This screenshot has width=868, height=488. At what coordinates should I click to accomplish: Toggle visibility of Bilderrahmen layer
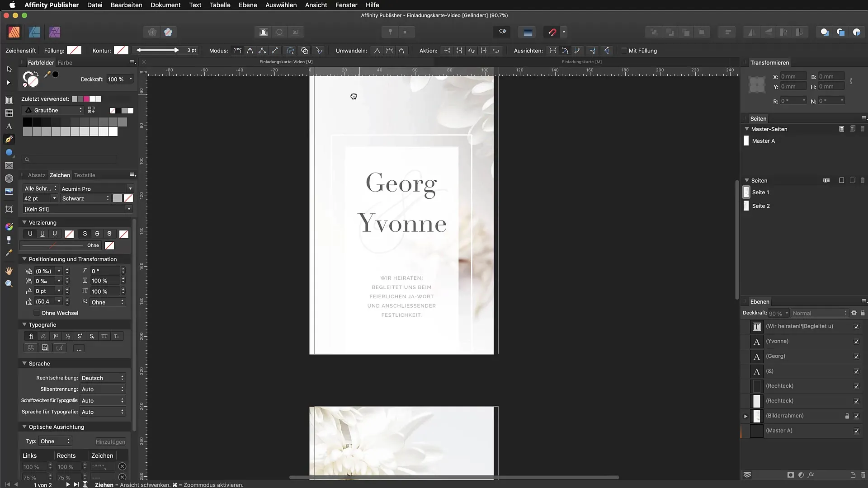(x=856, y=416)
